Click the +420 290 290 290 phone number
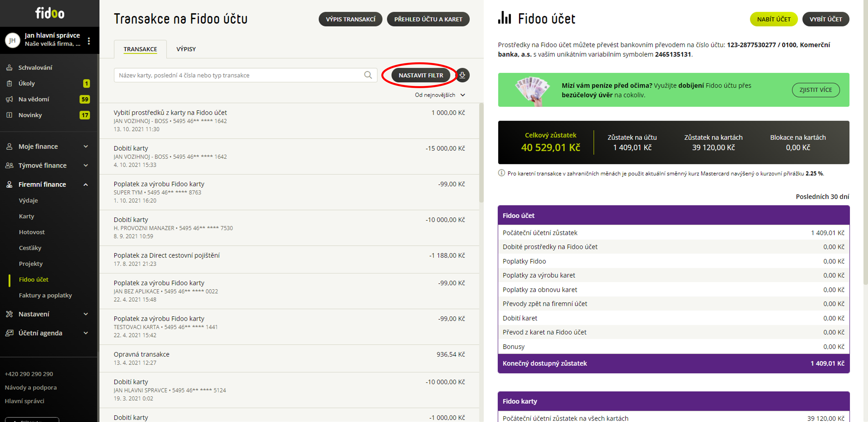This screenshot has height=422, width=868. point(29,374)
